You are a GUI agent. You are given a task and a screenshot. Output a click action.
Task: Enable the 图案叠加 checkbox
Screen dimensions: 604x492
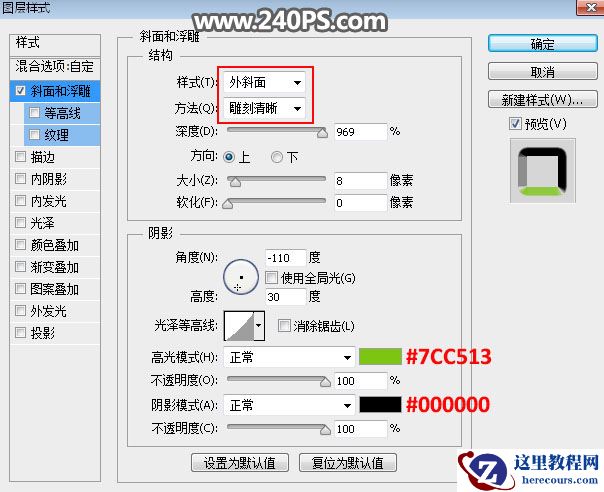tap(20, 288)
